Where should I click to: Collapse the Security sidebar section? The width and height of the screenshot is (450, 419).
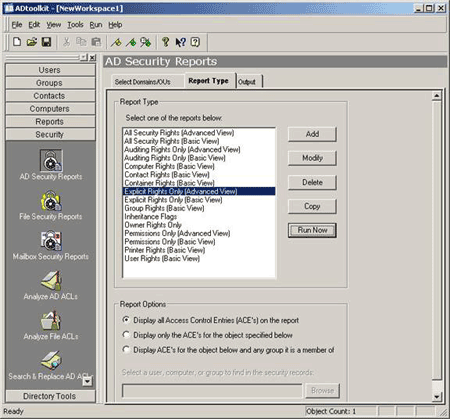50,134
